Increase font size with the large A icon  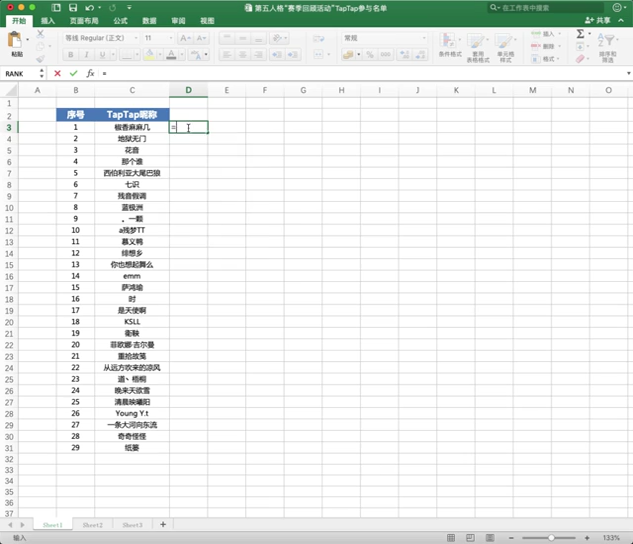coord(185,38)
